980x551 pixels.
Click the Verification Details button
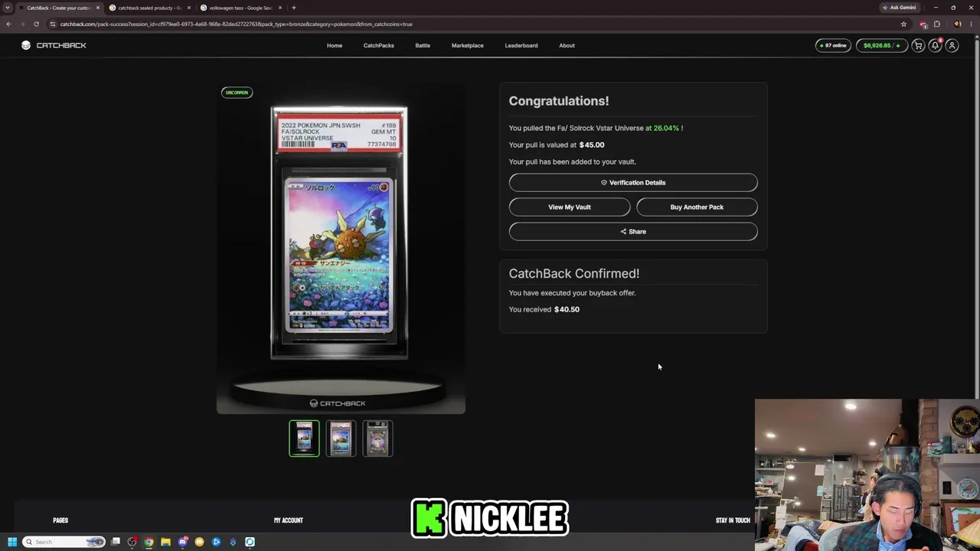(633, 182)
